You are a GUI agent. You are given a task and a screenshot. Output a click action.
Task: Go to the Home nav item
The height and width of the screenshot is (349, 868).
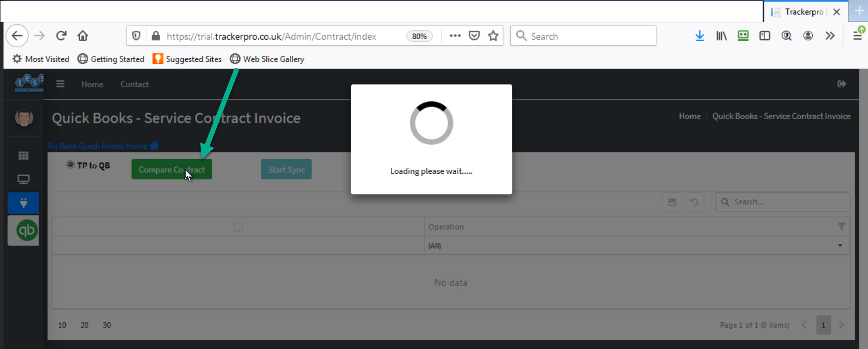tap(92, 84)
